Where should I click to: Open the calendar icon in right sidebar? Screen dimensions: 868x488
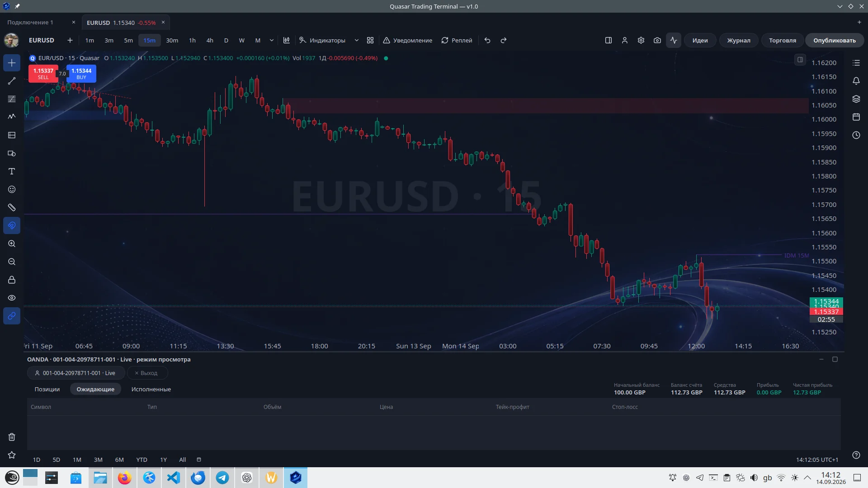coord(856,117)
